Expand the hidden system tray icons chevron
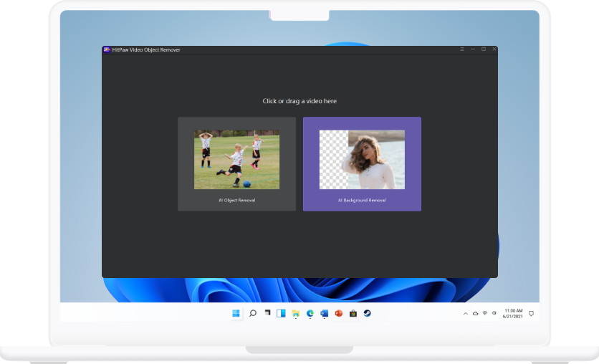The width and height of the screenshot is (599, 364). [x=466, y=313]
